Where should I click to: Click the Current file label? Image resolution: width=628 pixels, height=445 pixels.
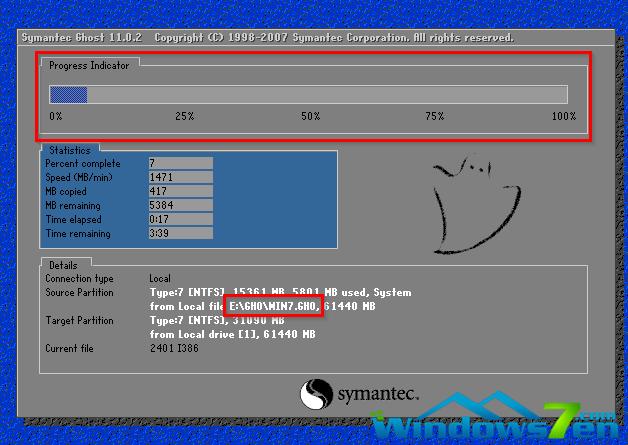69,348
